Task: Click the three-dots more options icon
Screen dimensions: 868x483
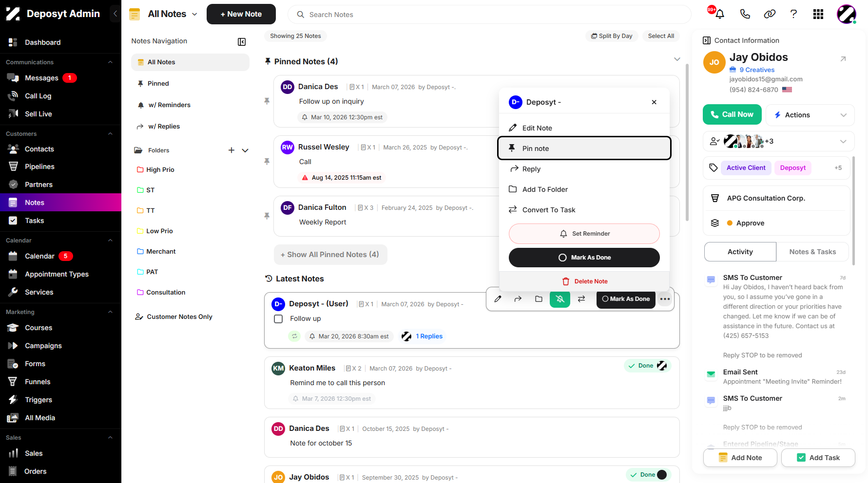Action: pyautogui.click(x=665, y=299)
